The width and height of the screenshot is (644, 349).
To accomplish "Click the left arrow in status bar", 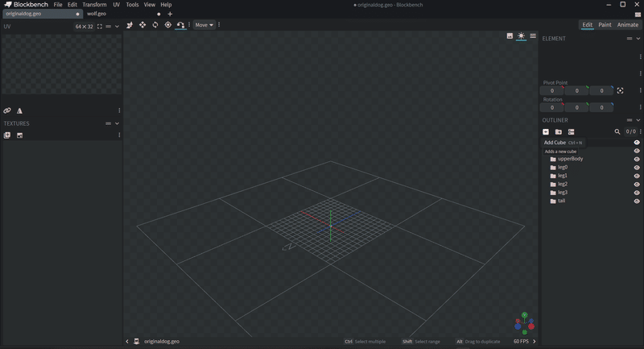I will 127,341.
